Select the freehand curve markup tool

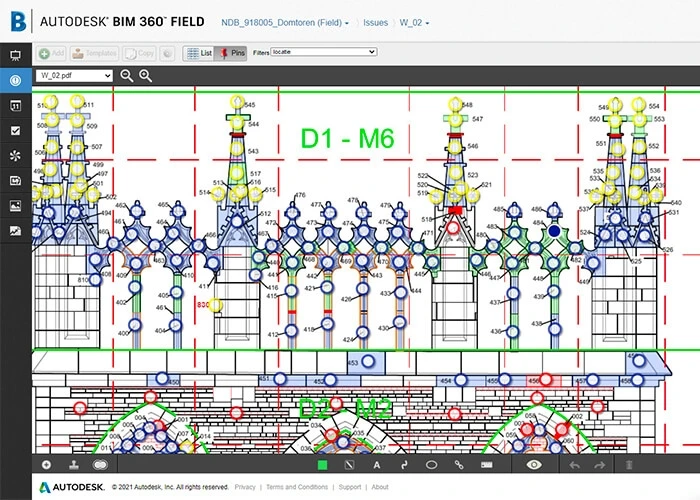[x=404, y=465]
